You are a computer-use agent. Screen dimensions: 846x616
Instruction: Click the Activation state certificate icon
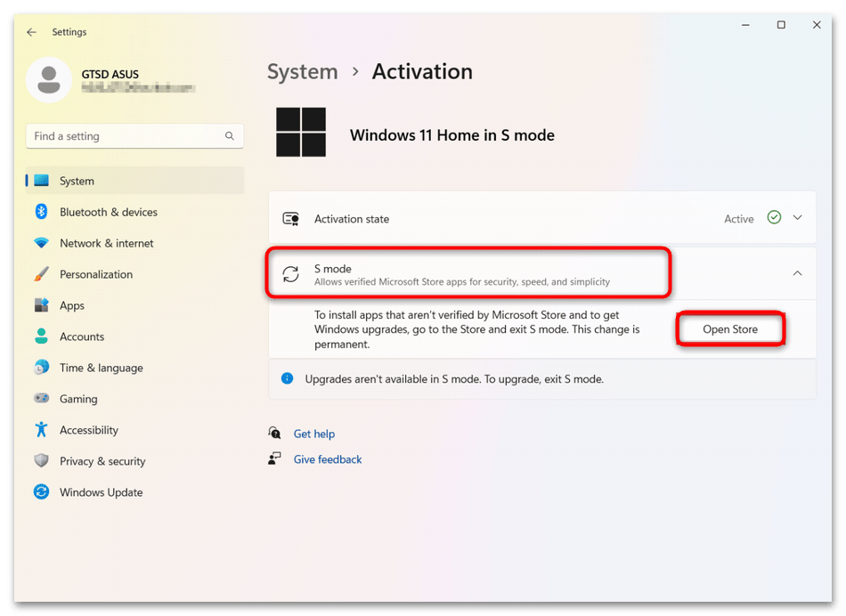[291, 218]
